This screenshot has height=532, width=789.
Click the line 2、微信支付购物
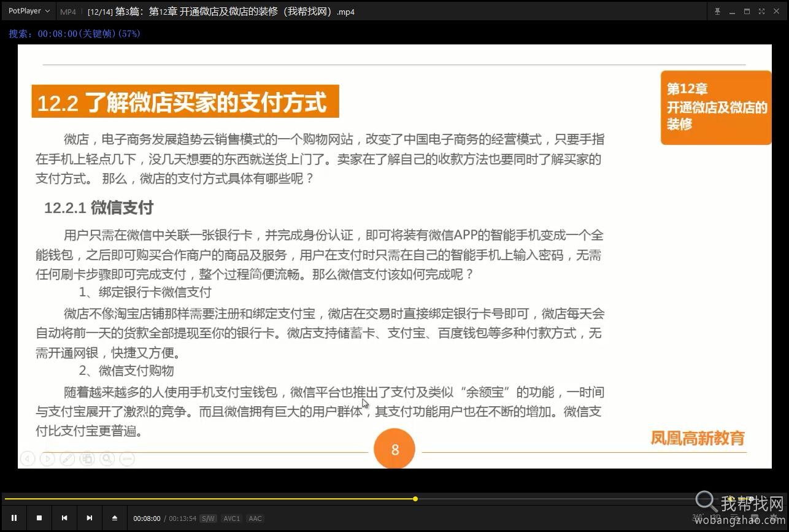[x=126, y=371]
